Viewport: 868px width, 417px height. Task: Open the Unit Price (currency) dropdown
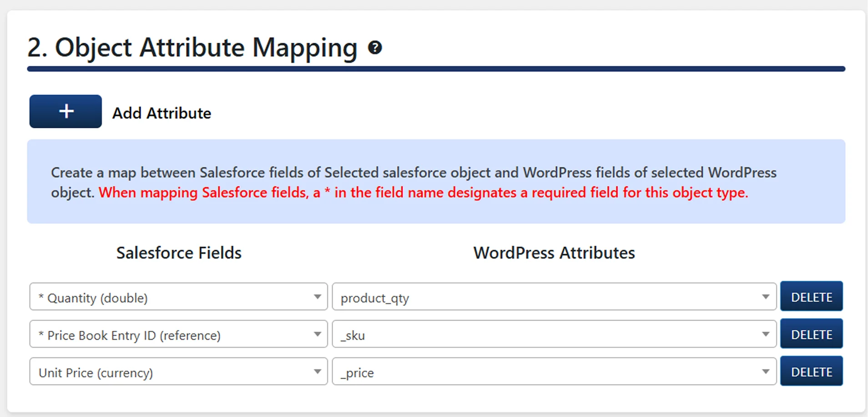click(178, 372)
